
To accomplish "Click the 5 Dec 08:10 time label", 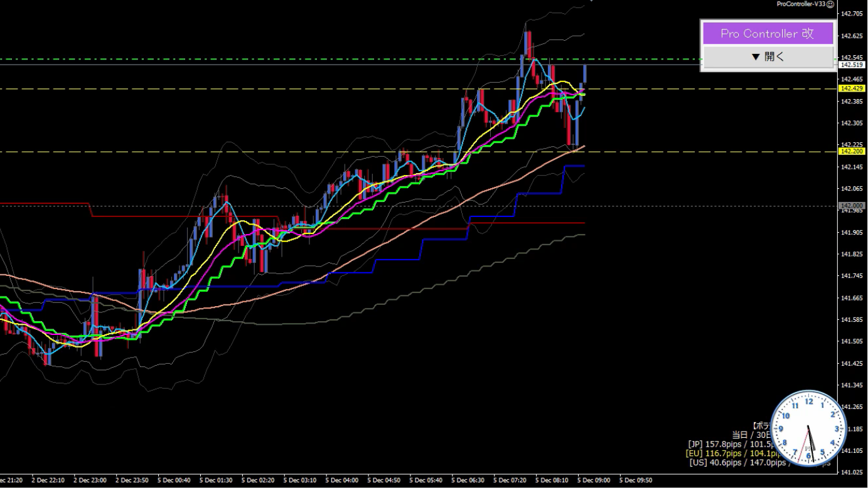I will (x=552, y=480).
